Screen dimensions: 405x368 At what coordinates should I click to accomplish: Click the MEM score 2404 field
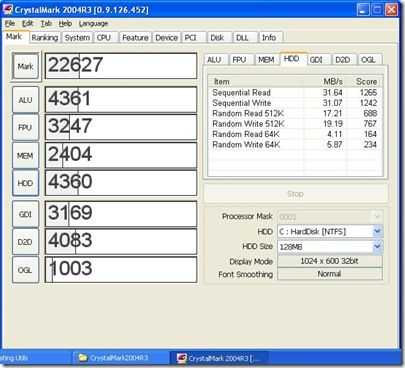tap(121, 155)
